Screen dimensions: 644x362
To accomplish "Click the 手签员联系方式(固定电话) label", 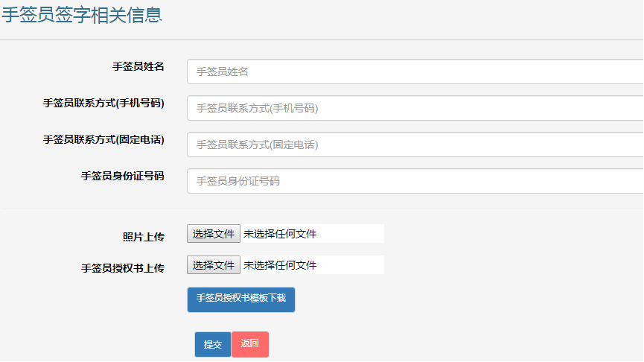I will tap(103, 139).
